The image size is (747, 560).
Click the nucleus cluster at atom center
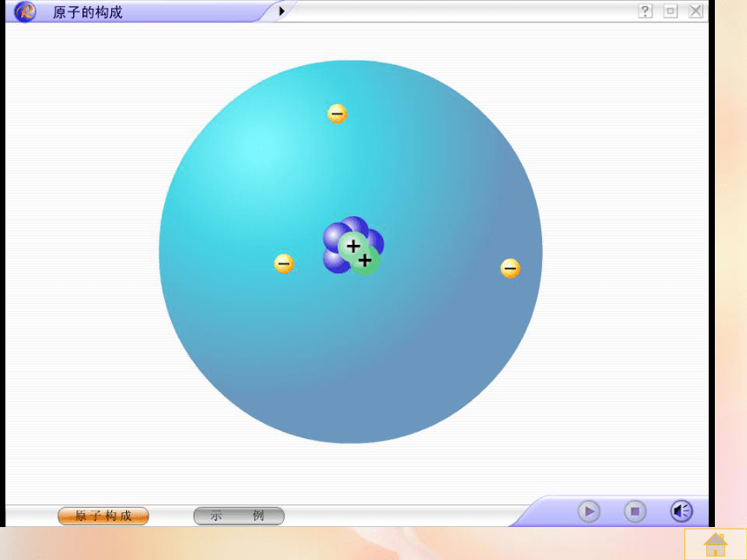(353, 246)
